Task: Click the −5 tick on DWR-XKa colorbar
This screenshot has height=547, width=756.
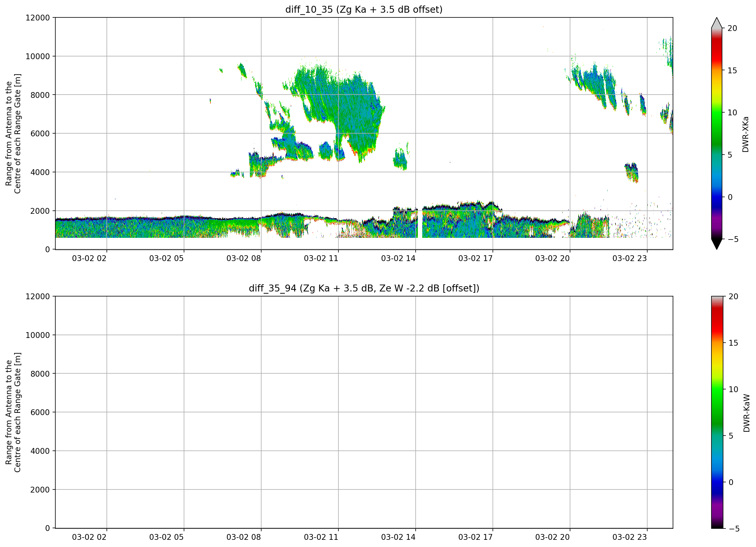Action: pos(733,239)
